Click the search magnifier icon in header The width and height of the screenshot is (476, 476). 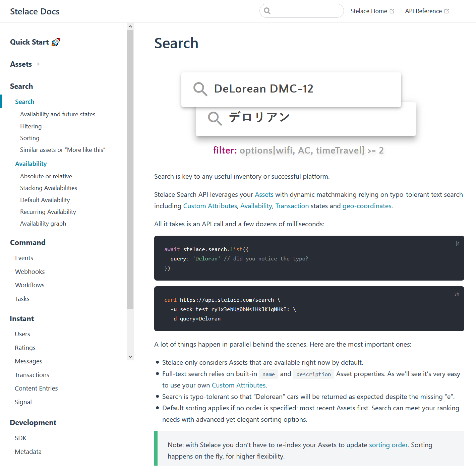(x=267, y=11)
